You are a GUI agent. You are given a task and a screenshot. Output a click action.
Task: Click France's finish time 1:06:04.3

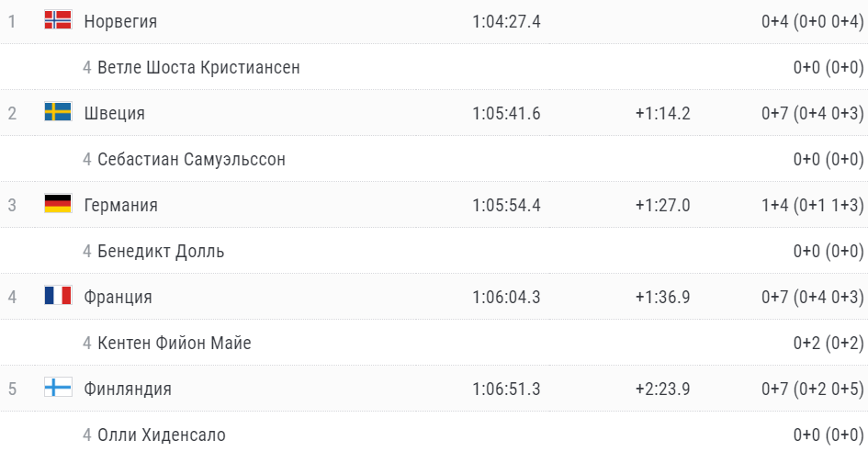(506, 297)
